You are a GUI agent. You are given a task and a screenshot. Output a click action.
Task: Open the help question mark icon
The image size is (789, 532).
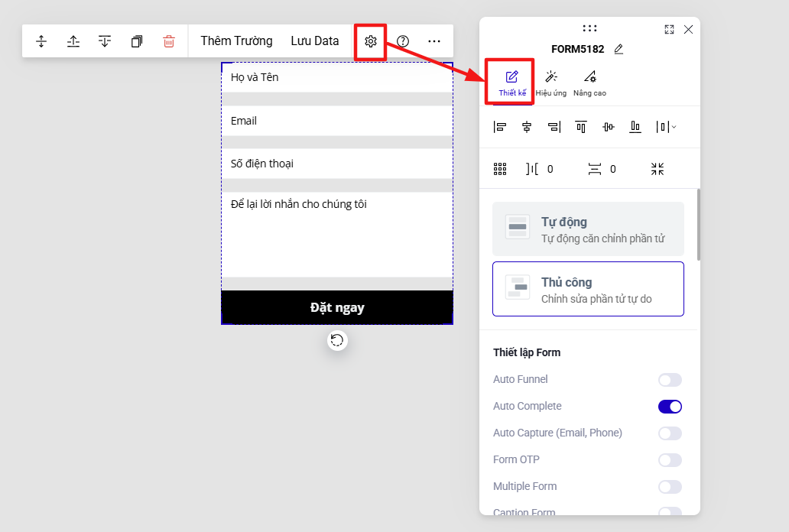(x=403, y=41)
